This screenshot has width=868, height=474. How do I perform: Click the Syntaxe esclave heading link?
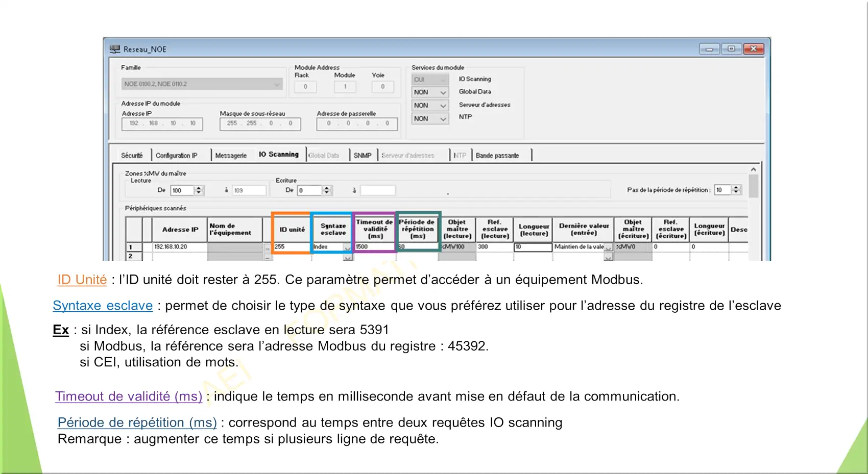(x=103, y=306)
